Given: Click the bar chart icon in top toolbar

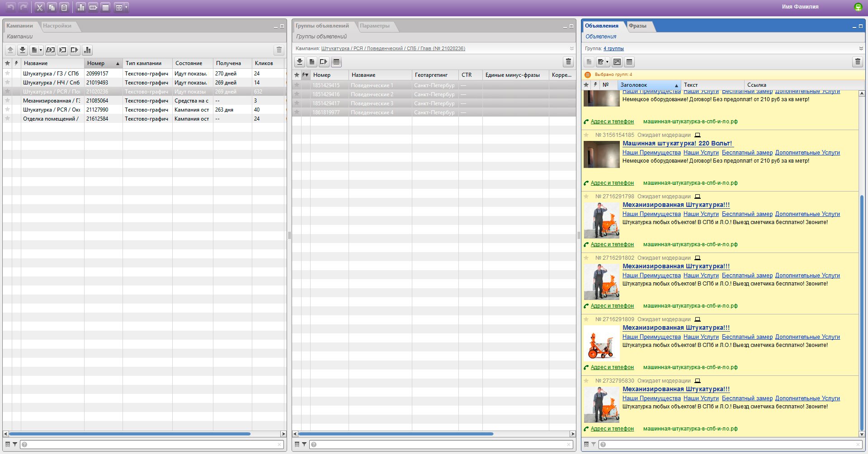Looking at the screenshot, I should [81, 7].
